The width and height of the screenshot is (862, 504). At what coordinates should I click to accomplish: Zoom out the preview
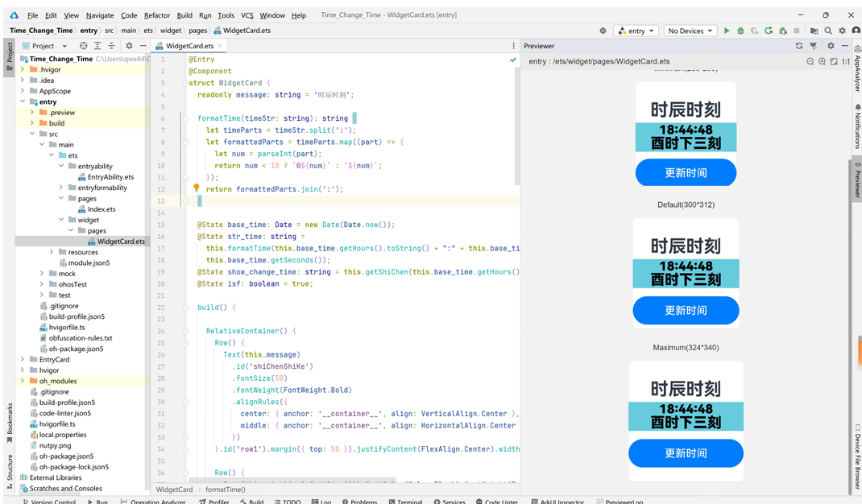pyautogui.click(x=810, y=61)
